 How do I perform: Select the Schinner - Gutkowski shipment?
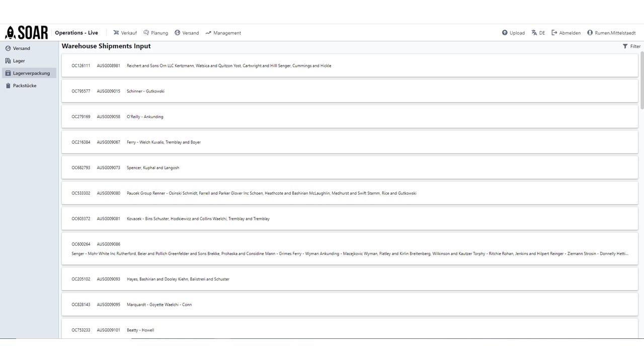click(x=350, y=91)
